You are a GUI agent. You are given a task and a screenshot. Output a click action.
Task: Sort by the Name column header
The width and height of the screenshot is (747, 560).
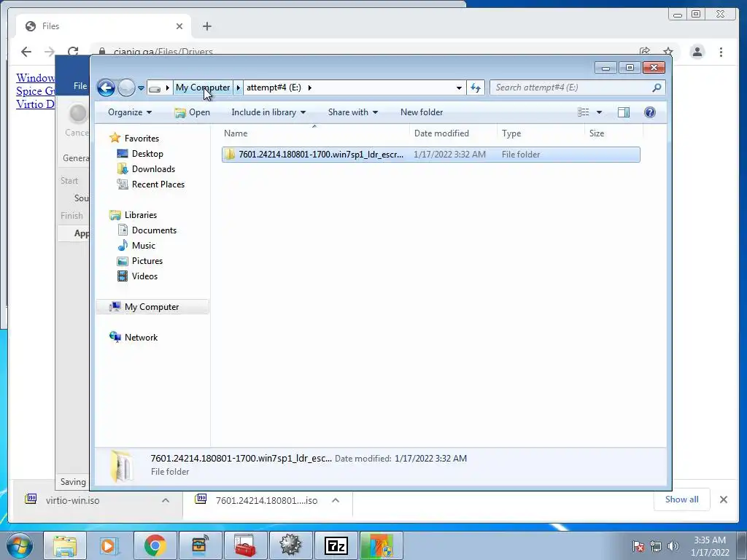point(314,133)
